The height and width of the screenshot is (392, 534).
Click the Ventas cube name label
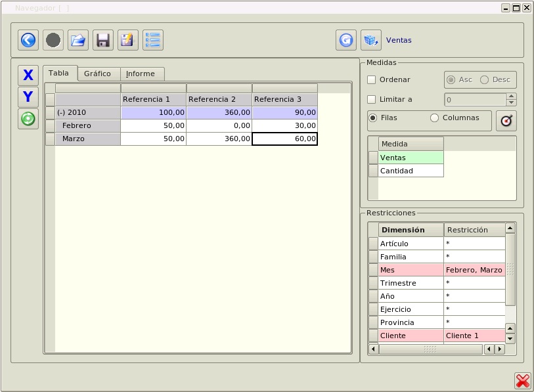click(x=399, y=40)
